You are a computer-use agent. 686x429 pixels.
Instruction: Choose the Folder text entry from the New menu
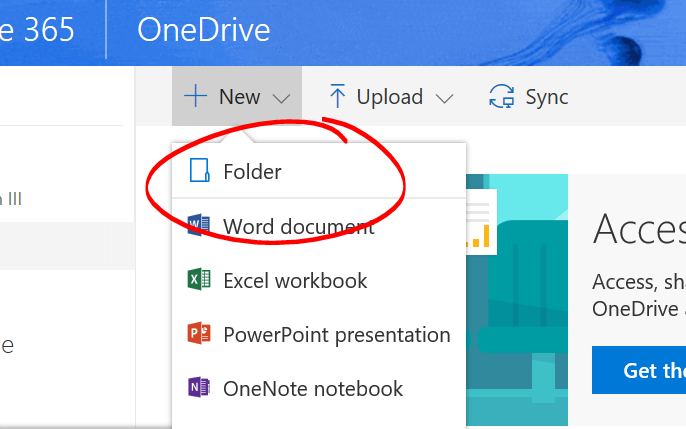[252, 171]
